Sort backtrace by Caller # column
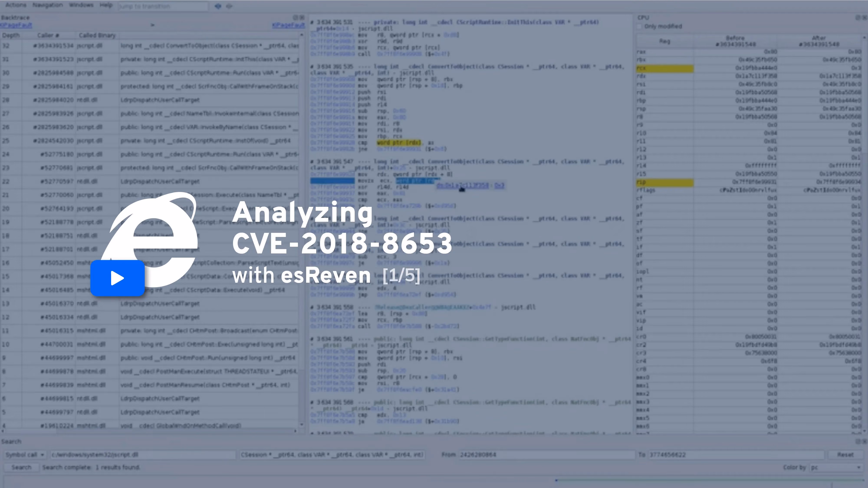Viewport: 868px width, 488px height. coord(49,35)
